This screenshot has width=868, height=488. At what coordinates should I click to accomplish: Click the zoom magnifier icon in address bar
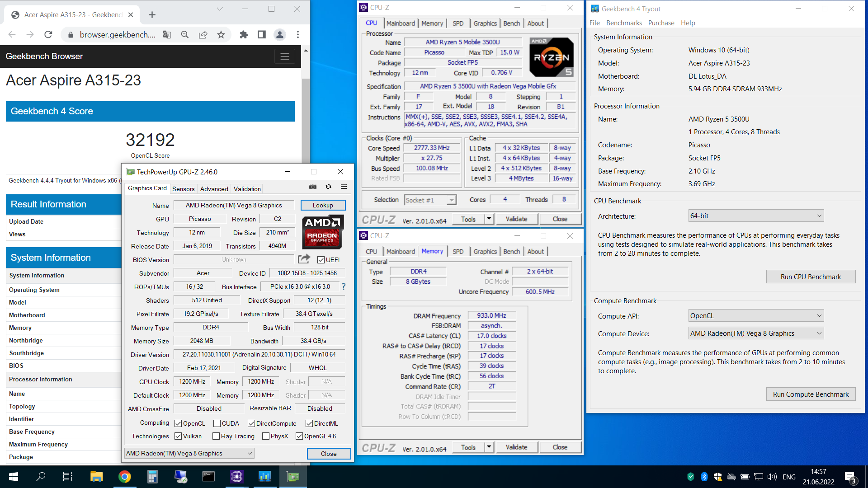pyautogui.click(x=185, y=34)
